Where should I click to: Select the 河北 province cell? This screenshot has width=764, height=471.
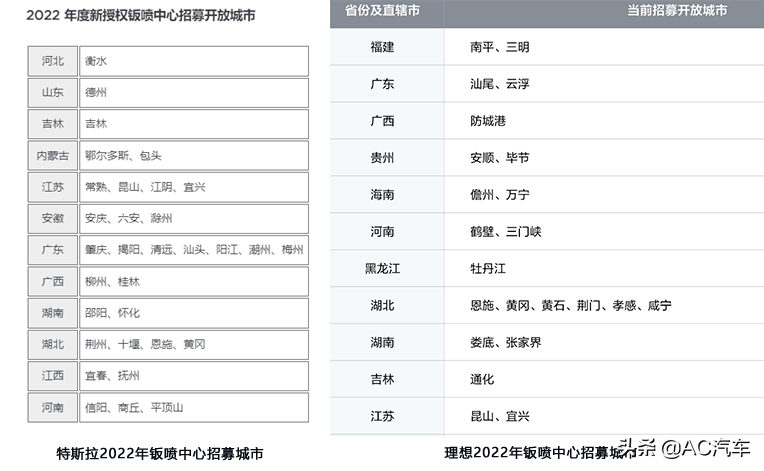coord(53,61)
